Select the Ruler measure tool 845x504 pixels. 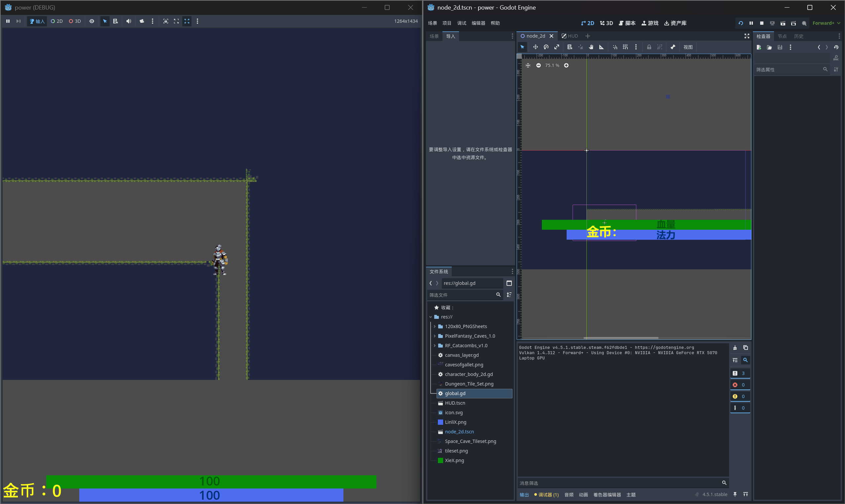tap(601, 47)
